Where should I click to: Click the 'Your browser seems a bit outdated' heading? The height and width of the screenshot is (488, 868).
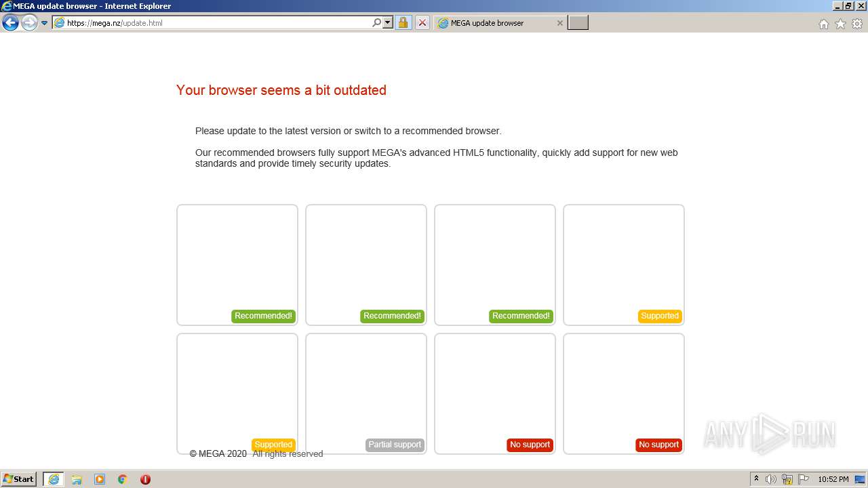point(281,90)
